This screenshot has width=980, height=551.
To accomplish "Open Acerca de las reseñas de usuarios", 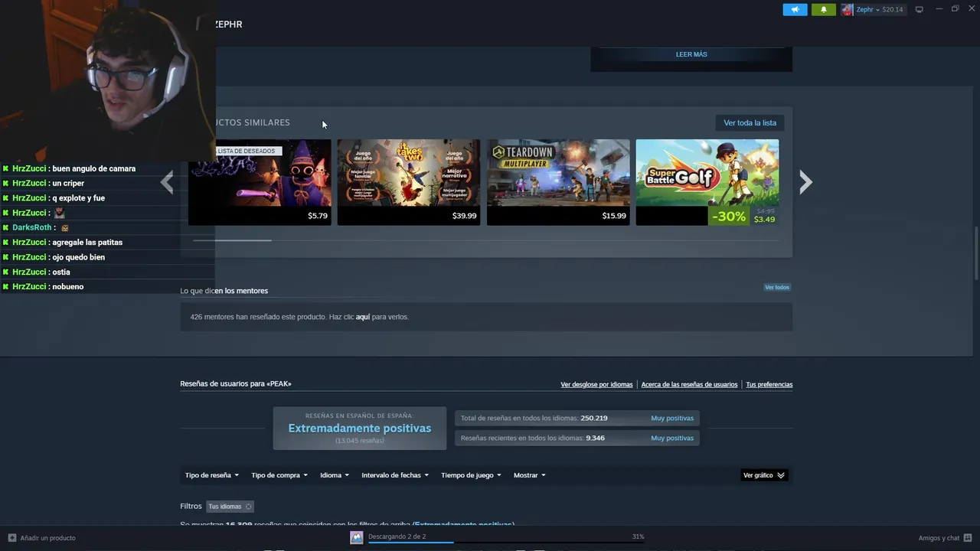I will [x=689, y=384].
